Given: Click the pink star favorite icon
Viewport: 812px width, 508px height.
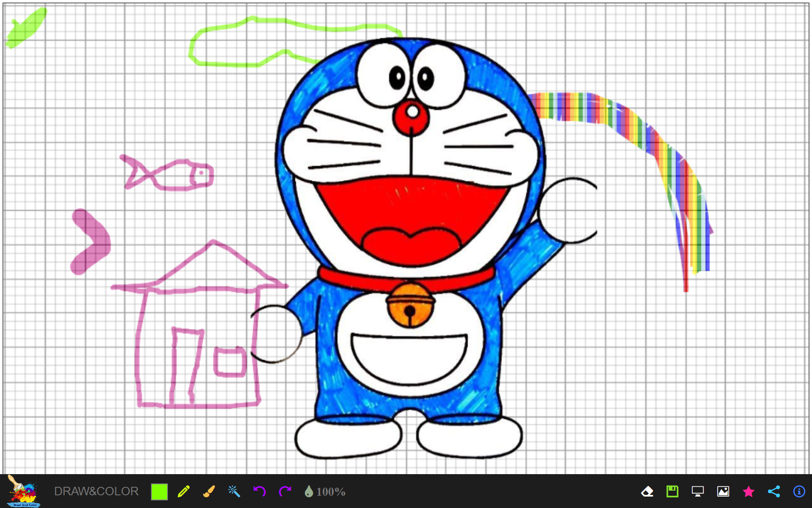Looking at the screenshot, I should coord(749,491).
